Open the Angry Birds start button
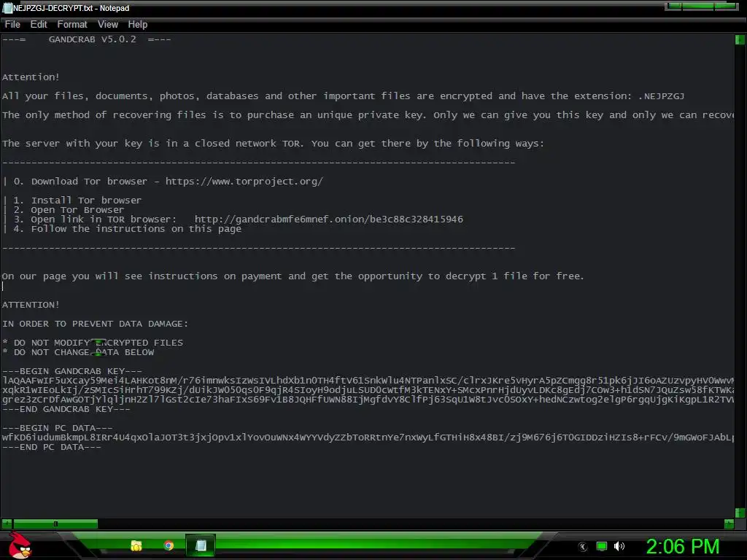The image size is (747, 560). pyautogui.click(x=20, y=545)
